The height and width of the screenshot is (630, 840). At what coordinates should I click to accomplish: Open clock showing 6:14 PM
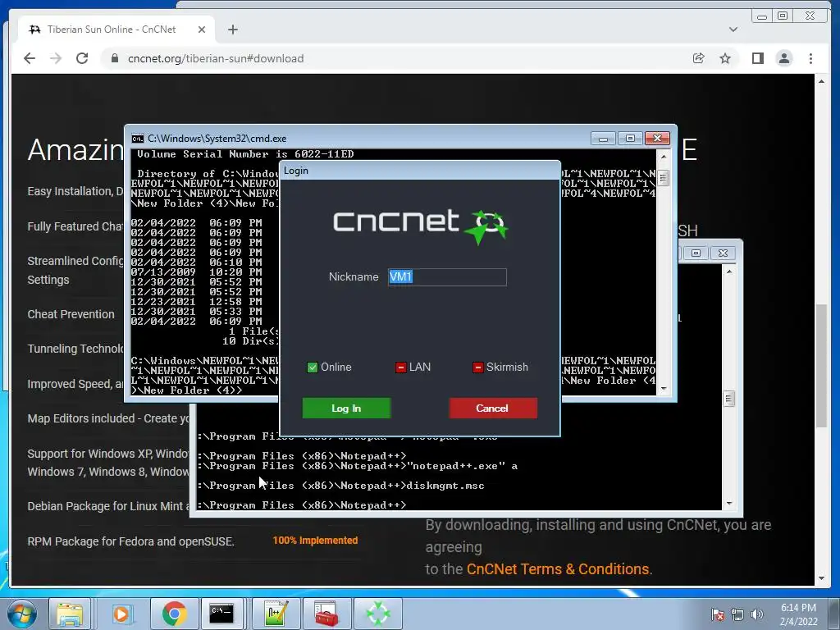(798, 614)
